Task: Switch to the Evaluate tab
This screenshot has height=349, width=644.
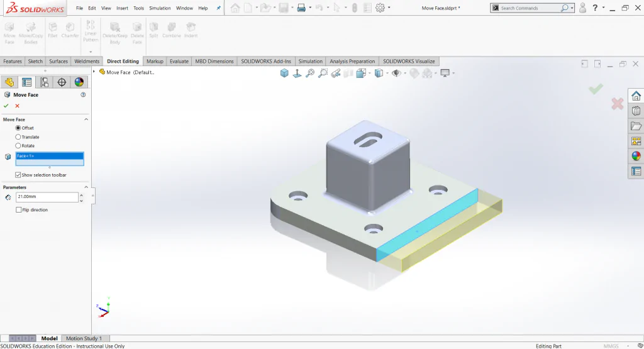Action: coord(179,61)
